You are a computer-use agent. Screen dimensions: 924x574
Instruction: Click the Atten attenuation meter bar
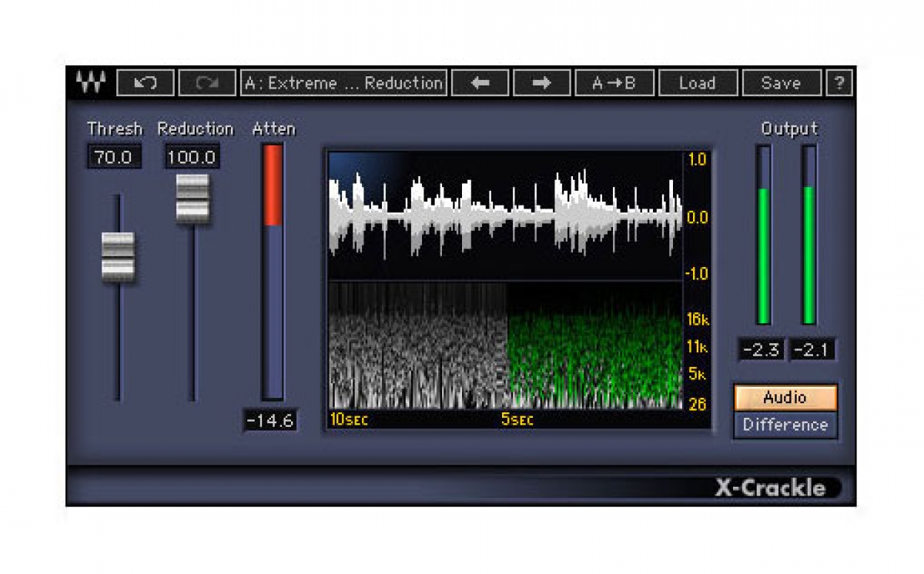pos(273,272)
